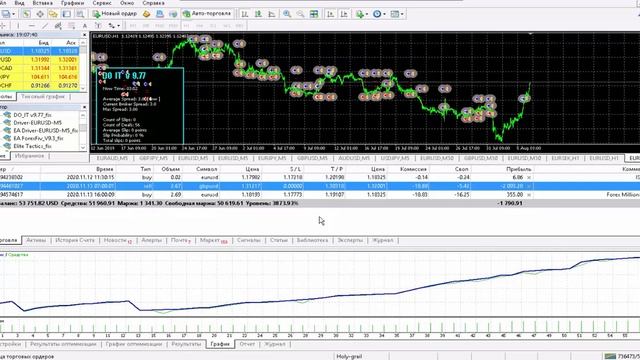Toggle chart shift icon
The image size is (640, 360).
[344, 14]
